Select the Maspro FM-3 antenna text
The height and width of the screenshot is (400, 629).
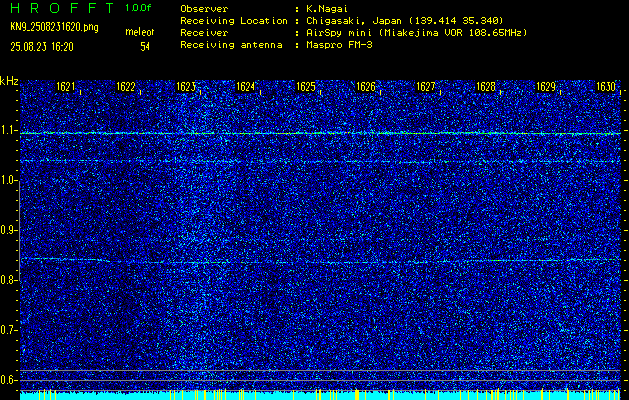[x=339, y=45]
